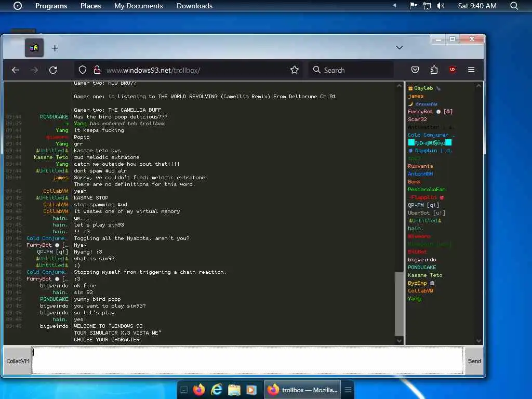The image size is (532, 399).
Task: Click the address bar URL
Action: 153,70
